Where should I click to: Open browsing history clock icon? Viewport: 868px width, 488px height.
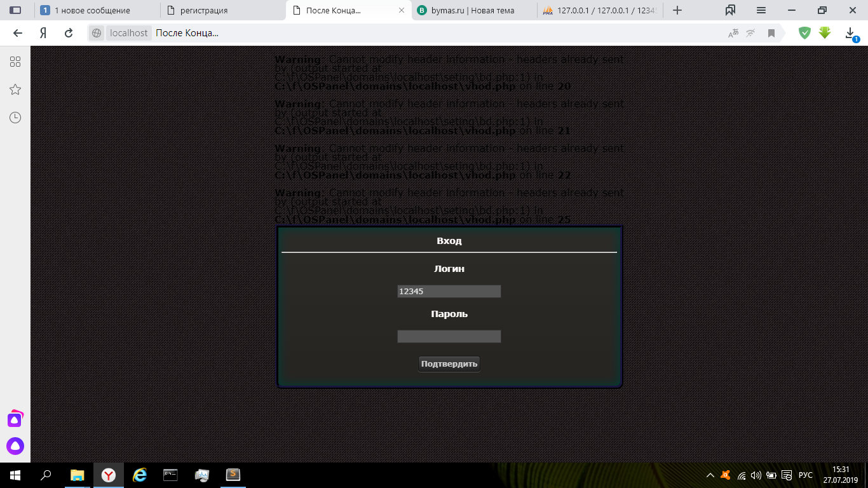click(x=15, y=118)
